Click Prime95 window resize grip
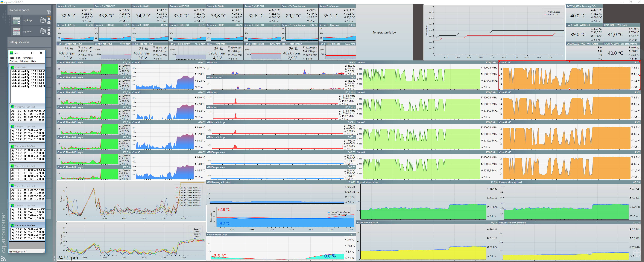This screenshot has width=644, height=262. click(x=44, y=252)
